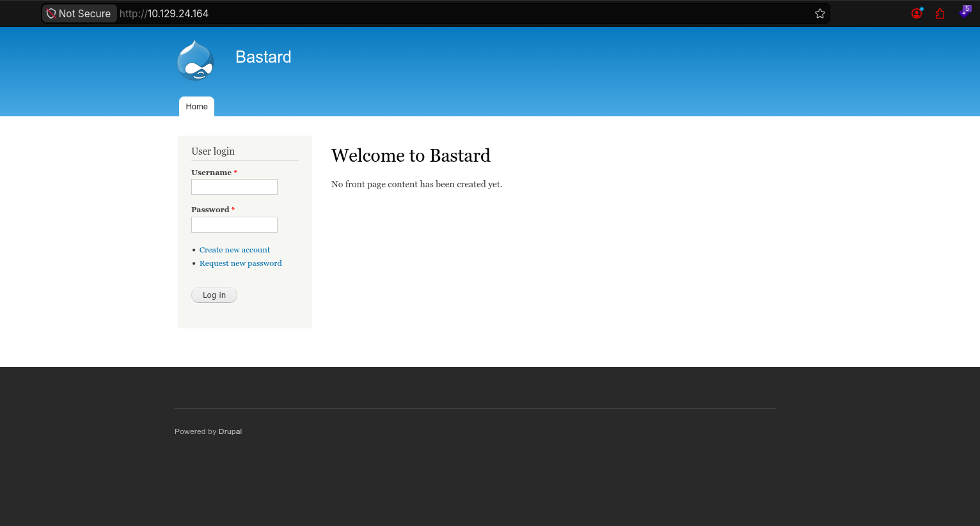The image size is (980, 526).
Task: Click the purple extension with badge 5
Action: point(965,12)
